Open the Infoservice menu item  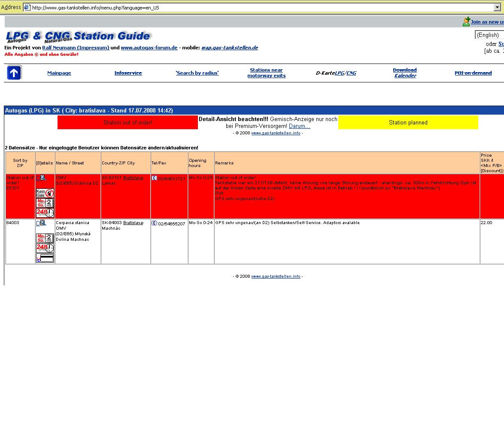(x=128, y=73)
